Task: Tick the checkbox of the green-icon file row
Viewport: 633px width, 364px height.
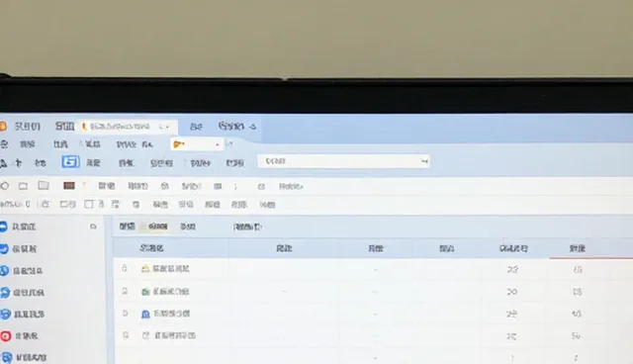Action: 126,291
